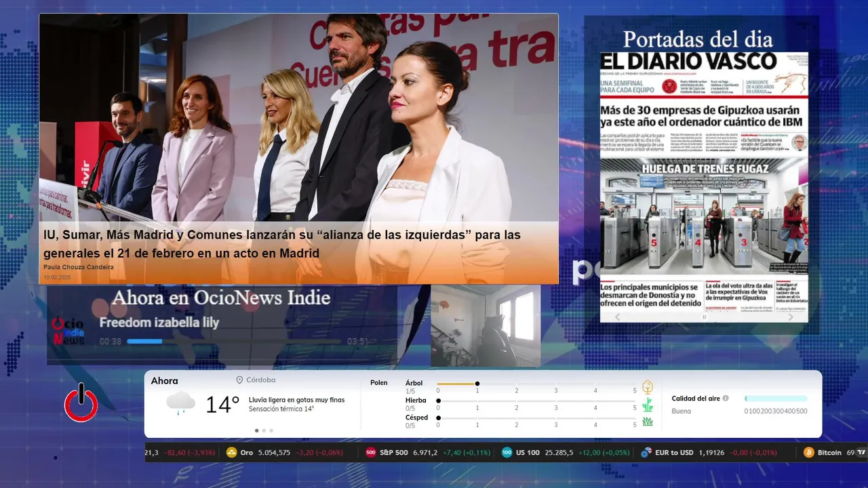Click the HUELGA DE TRENES FUGAZ headline
868x488 pixels.
point(705,168)
